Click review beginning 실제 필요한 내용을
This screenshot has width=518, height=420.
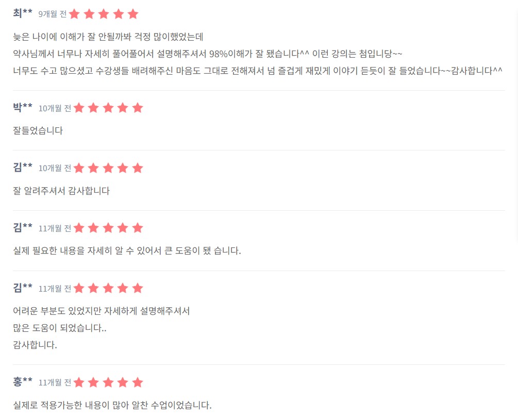point(127,250)
